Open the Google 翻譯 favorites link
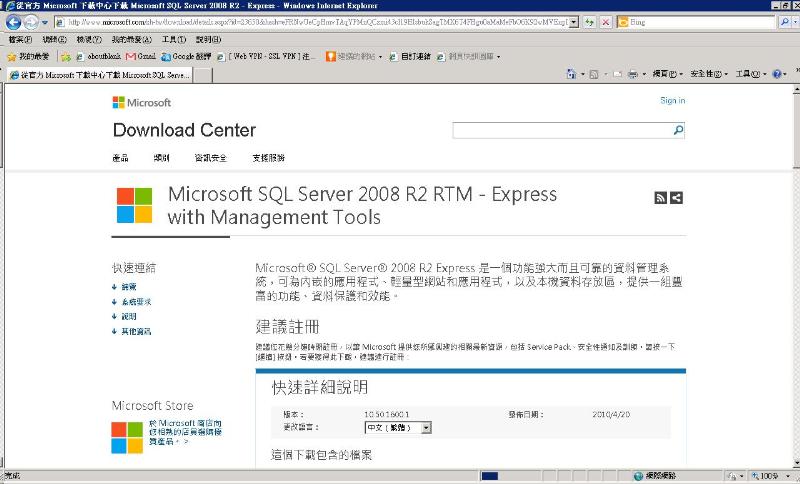The width and height of the screenshot is (800, 484). 186,57
